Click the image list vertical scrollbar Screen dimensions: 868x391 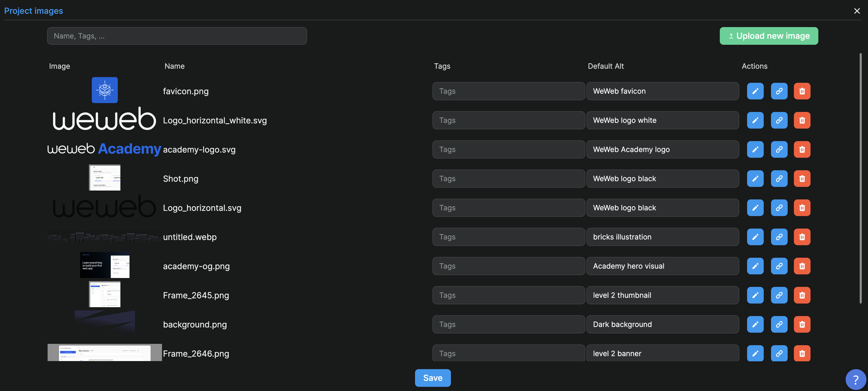[860, 178]
